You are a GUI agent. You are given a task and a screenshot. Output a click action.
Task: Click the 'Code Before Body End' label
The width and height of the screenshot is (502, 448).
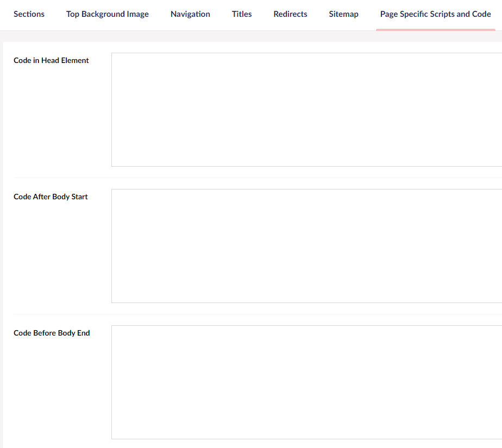coord(52,333)
